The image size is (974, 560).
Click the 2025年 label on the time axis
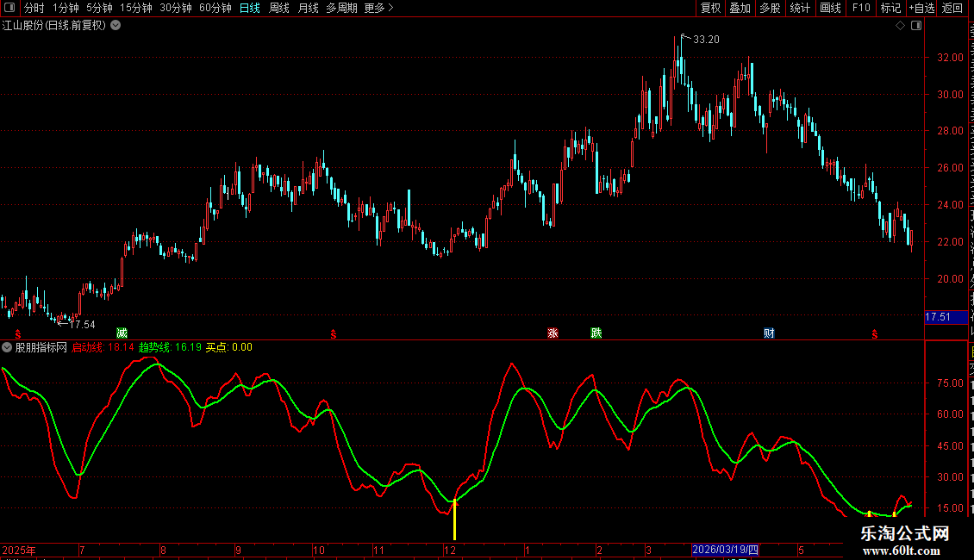coord(19,550)
